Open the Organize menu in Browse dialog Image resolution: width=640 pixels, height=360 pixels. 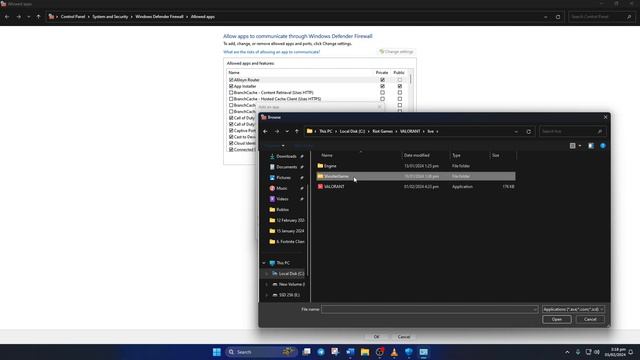tap(274, 146)
